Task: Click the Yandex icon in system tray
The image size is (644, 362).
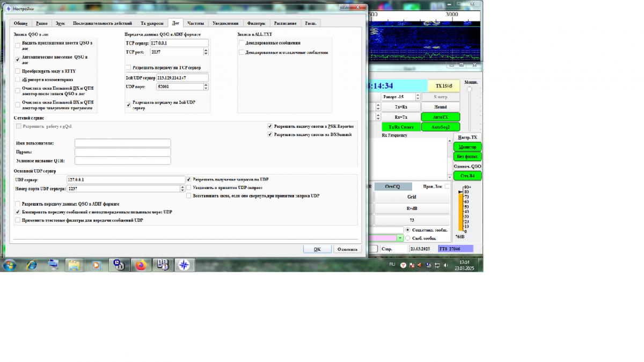Action: point(403,265)
